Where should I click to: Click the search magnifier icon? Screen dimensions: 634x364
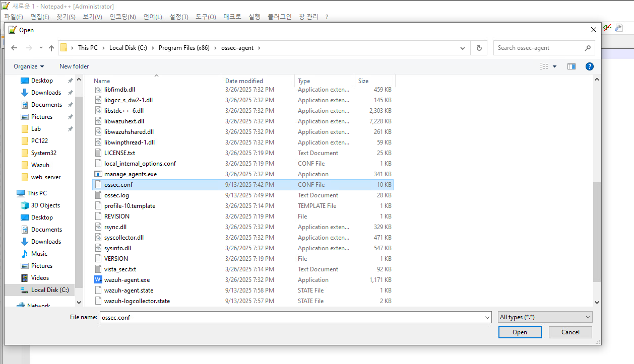coord(588,48)
